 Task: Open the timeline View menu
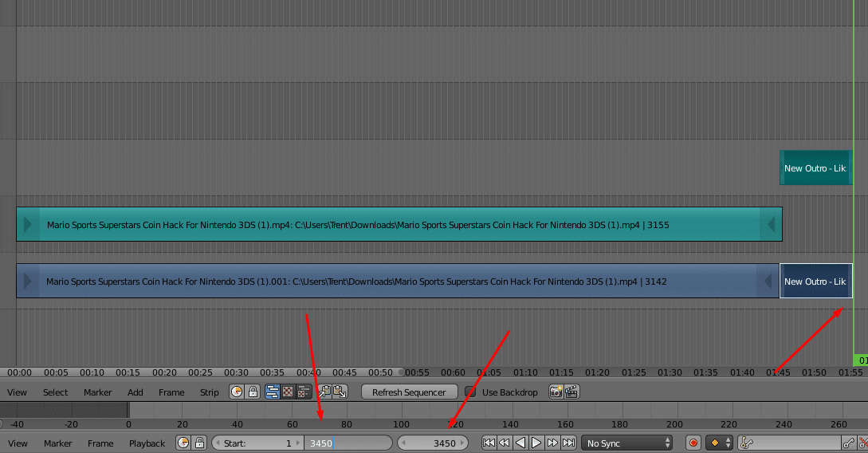pos(18,443)
